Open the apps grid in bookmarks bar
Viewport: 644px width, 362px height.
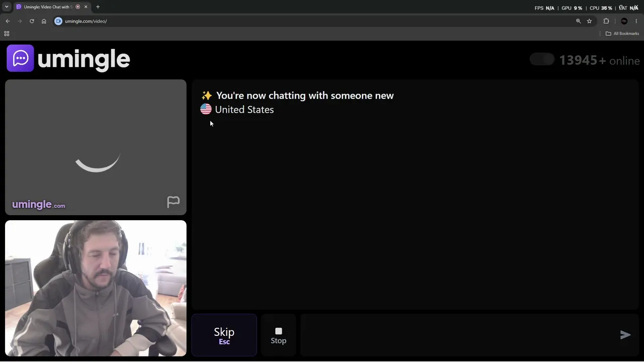pyautogui.click(x=7, y=34)
